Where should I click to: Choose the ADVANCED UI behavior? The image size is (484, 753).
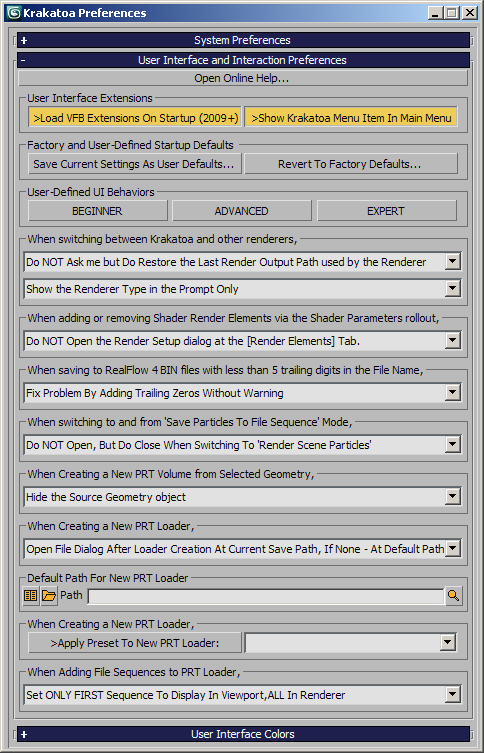242,211
